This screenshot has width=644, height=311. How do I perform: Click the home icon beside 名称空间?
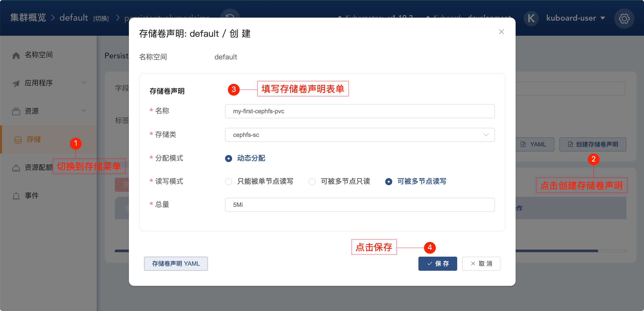coord(16,55)
